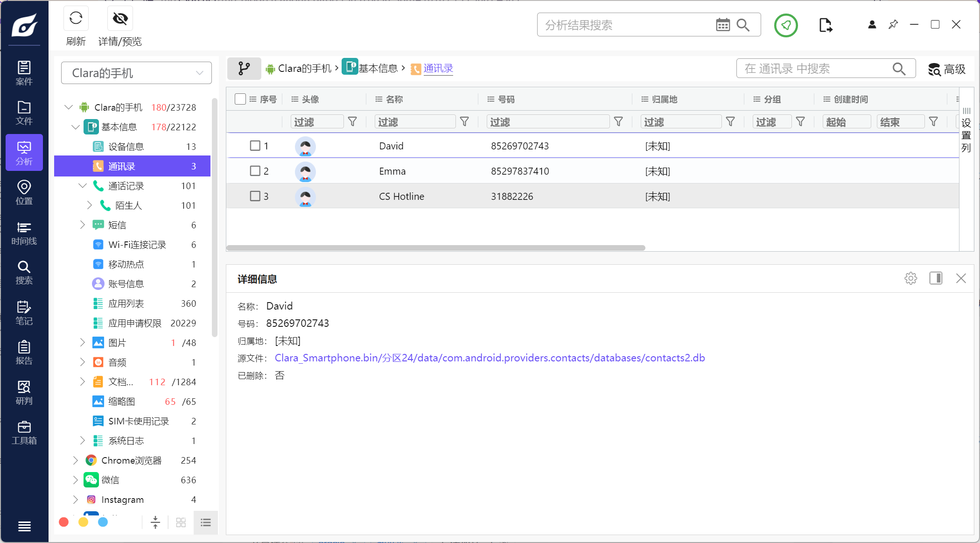Open the Toolbox sidebar icon

click(x=24, y=432)
